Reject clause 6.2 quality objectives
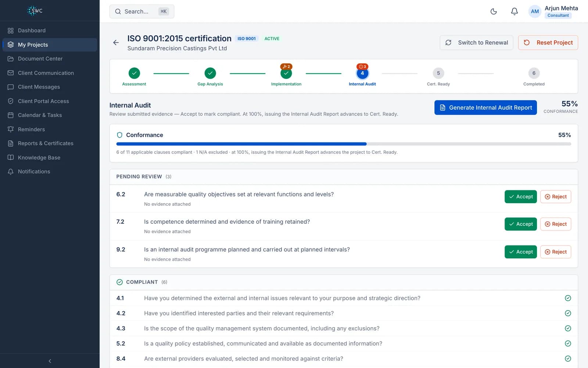 click(x=556, y=197)
